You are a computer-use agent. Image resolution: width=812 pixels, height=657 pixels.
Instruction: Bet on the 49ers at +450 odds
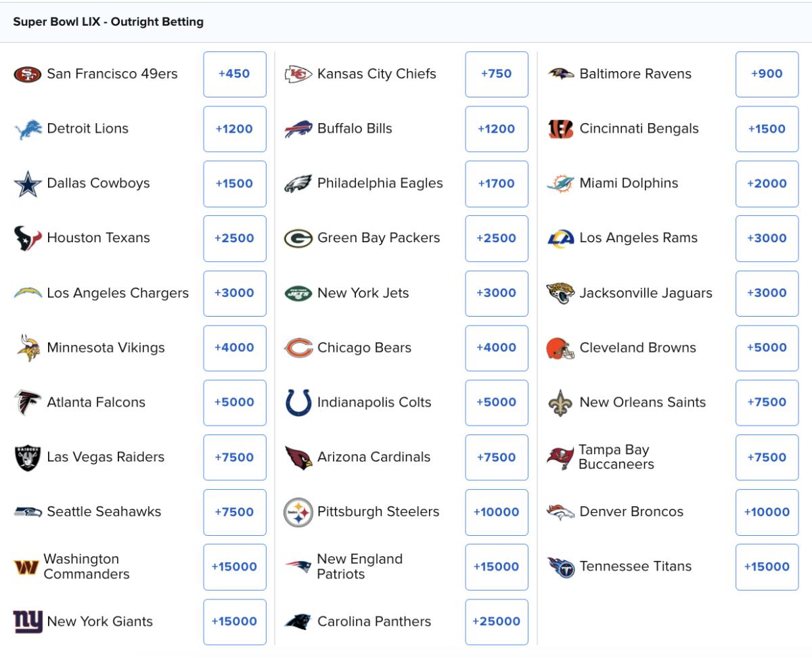click(x=234, y=74)
